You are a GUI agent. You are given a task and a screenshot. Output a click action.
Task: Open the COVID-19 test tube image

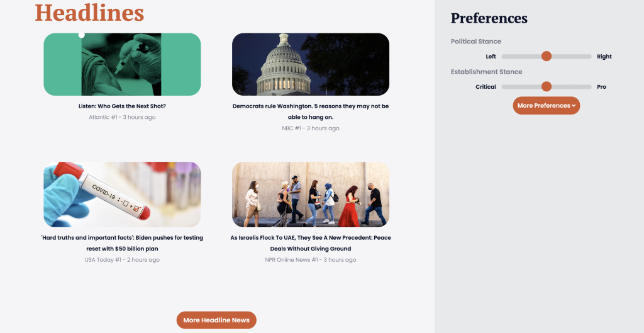pos(122,195)
